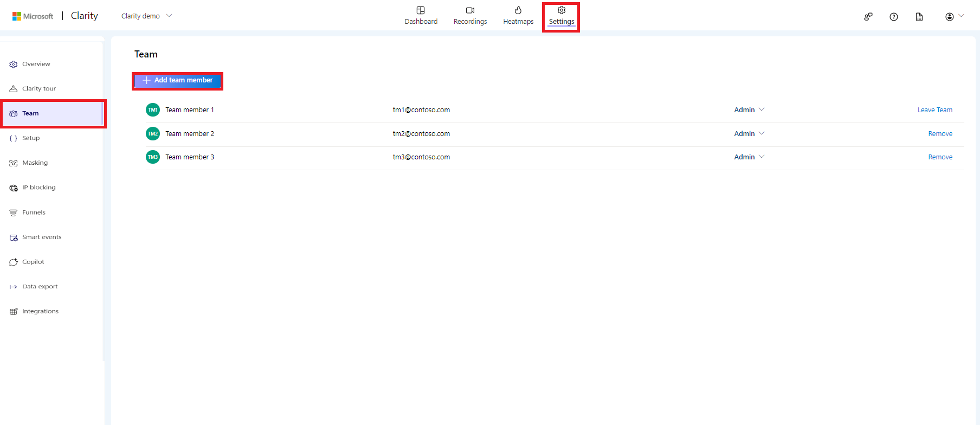Select the Settings tab

click(x=562, y=16)
